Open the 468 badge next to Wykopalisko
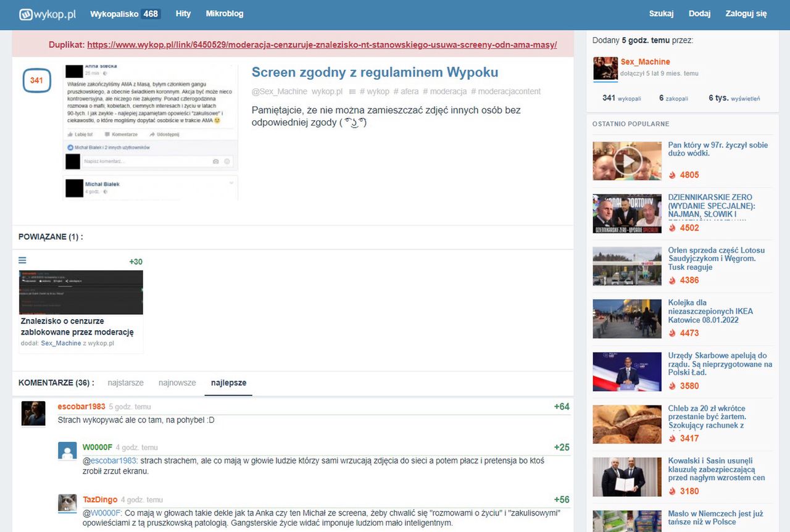This screenshot has width=790, height=532. [x=151, y=14]
